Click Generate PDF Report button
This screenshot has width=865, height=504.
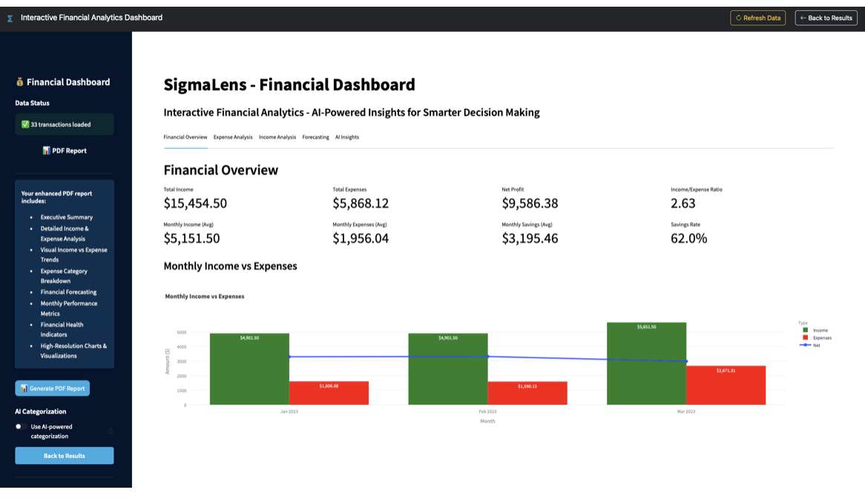(x=53, y=388)
